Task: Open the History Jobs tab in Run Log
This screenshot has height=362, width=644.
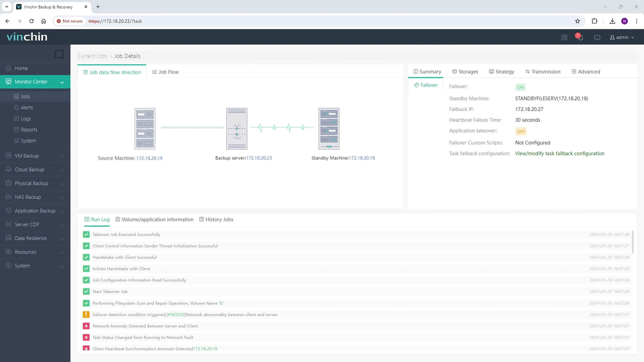Action: pos(219,219)
